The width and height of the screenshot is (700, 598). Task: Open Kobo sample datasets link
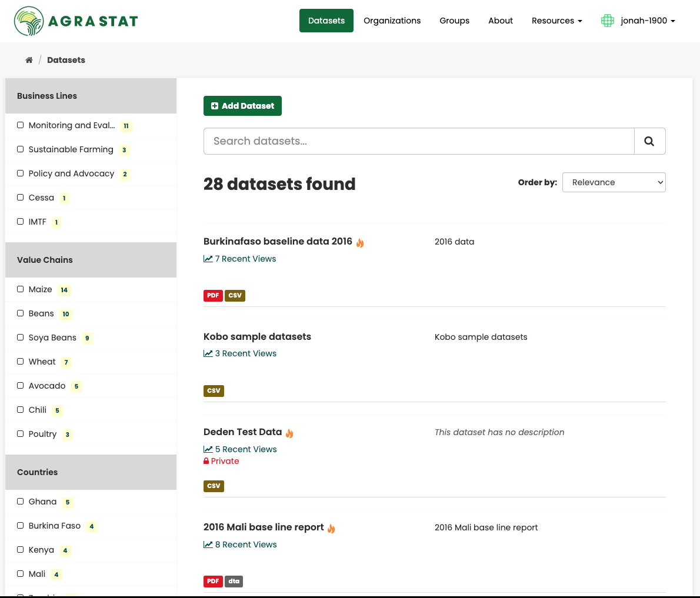tap(257, 336)
